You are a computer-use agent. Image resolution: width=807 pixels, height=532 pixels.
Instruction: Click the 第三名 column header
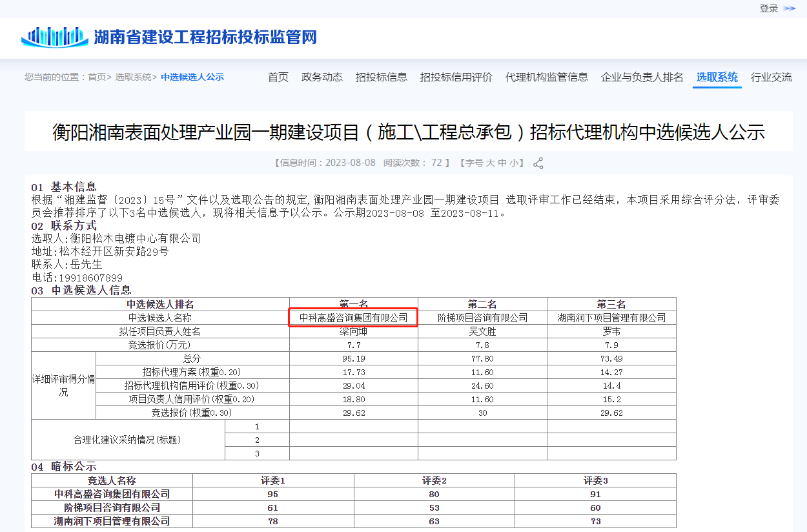pyautogui.click(x=611, y=304)
